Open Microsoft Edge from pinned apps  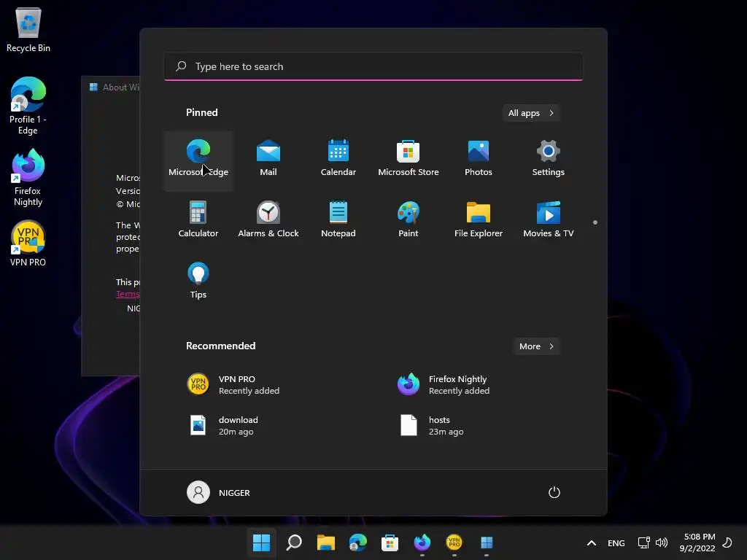[198, 161]
